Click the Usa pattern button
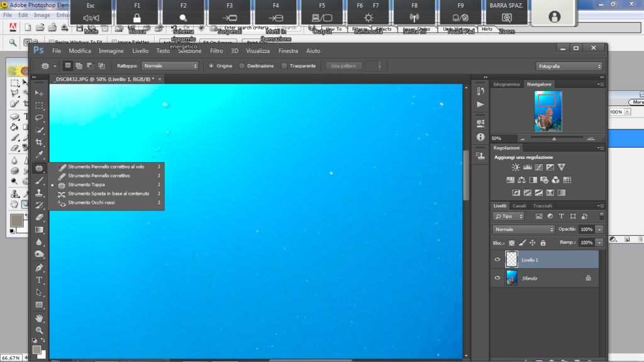 (343, 66)
